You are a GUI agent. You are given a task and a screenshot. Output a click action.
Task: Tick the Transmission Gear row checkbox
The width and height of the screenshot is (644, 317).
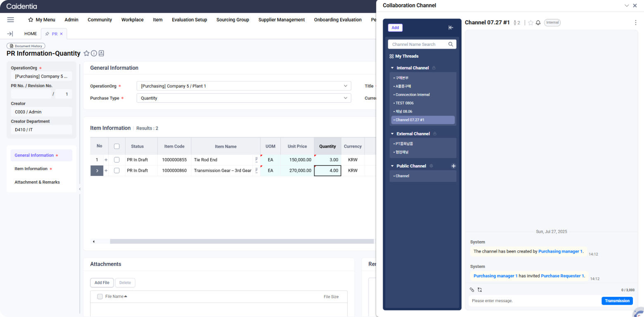pyautogui.click(x=117, y=170)
